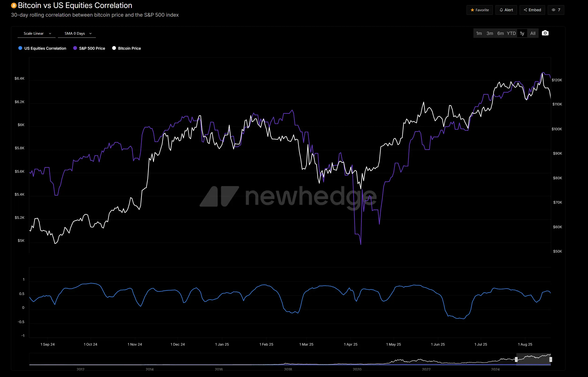588x377 pixels.
Task: Click the '-0.5' correlation axis label
Action: coord(21,322)
